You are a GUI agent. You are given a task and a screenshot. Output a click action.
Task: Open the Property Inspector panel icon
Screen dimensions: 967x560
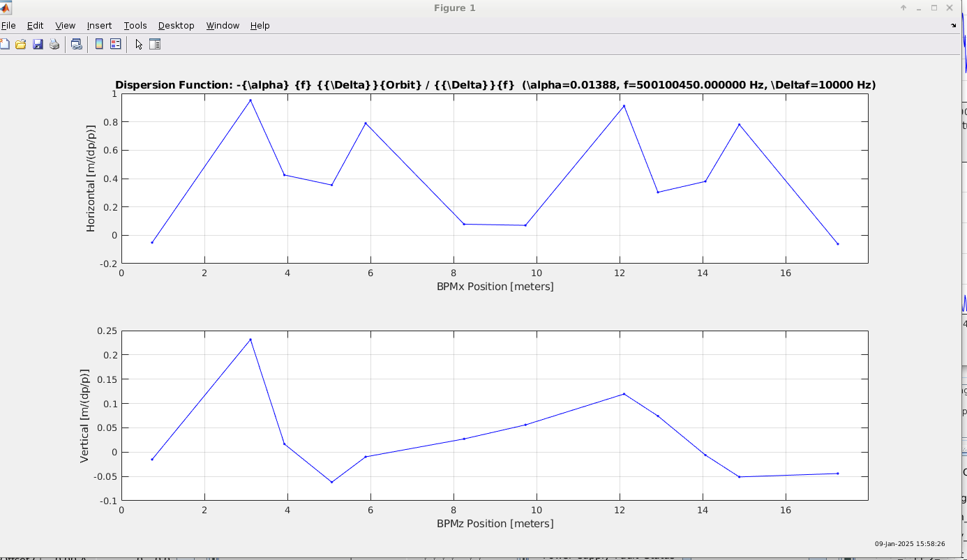coord(155,44)
